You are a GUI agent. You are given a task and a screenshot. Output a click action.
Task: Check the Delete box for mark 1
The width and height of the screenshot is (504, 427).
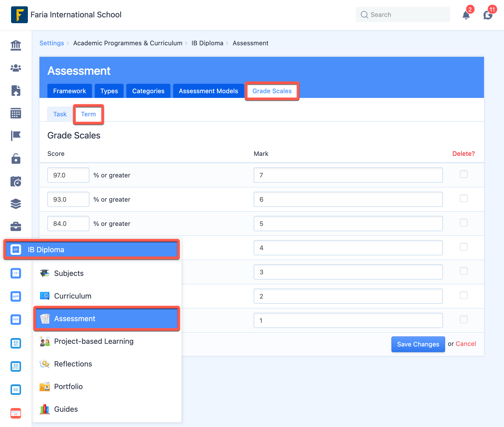(464, 319)
